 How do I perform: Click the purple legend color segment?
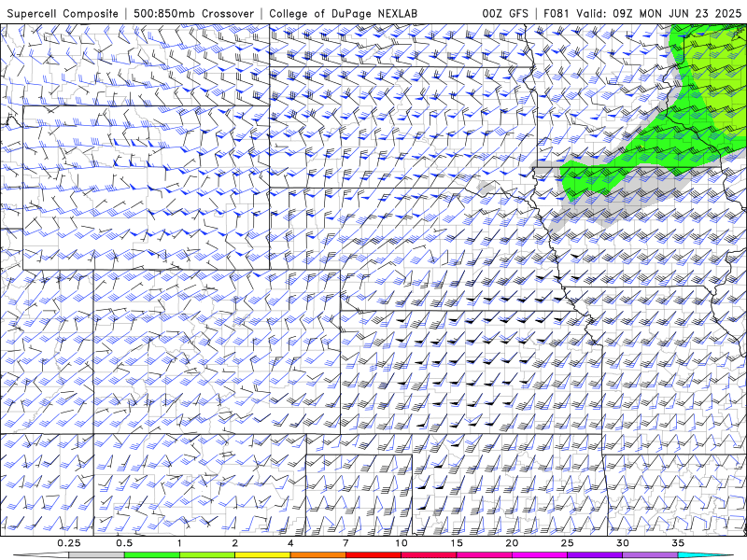click(x=595, y=555)
